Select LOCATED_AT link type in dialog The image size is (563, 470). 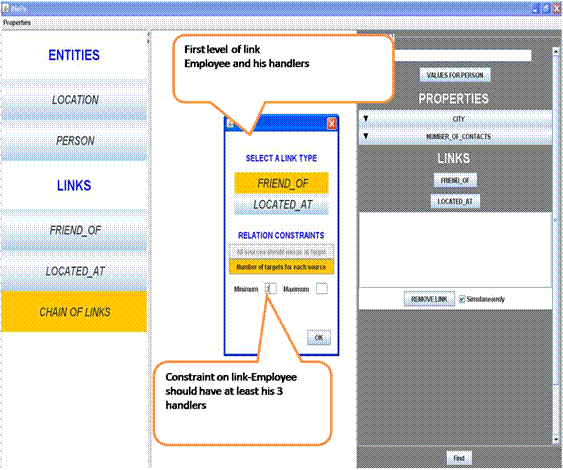coord(282,205)
